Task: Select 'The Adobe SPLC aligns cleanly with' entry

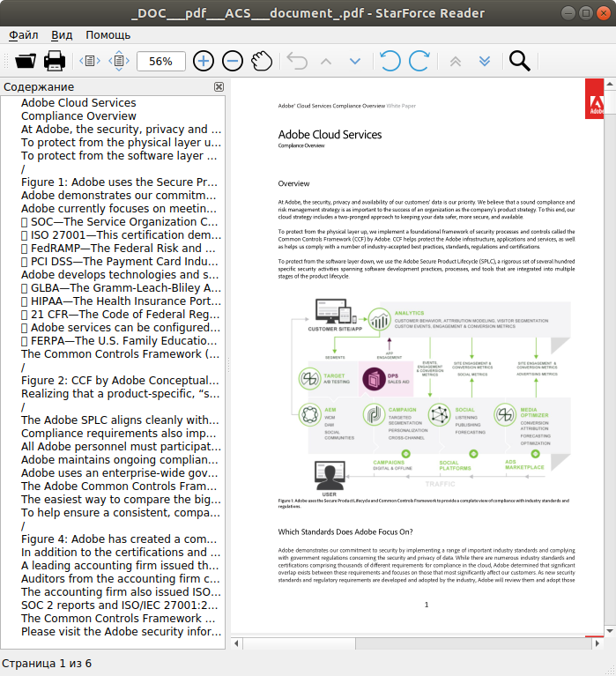Action: (x=120, y=420)
